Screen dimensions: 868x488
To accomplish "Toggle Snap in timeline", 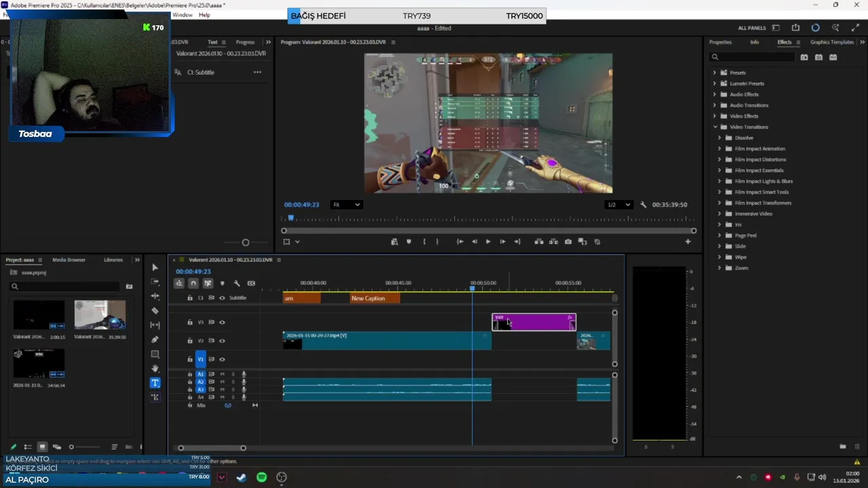I will click(x=193, y=283).
